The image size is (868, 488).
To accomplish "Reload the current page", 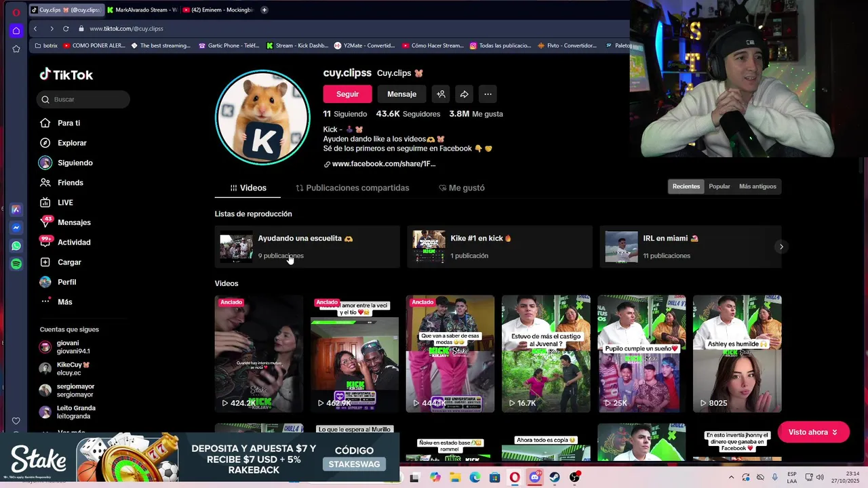I will click(x=66, y=28).
